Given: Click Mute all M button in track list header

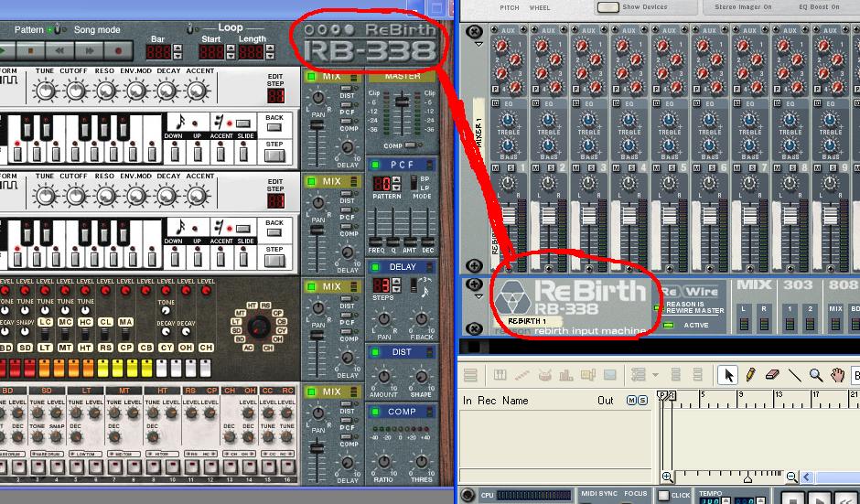Looking at the screenshot, I should coord(631,401).
